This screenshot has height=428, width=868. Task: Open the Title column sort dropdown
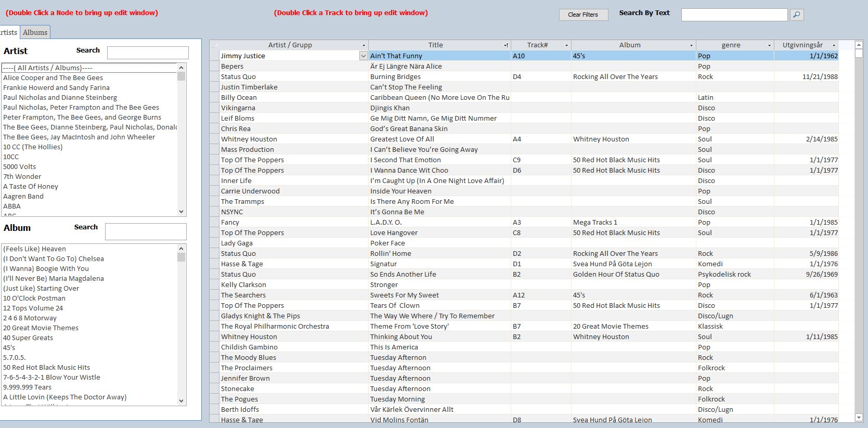click(506, 45)
